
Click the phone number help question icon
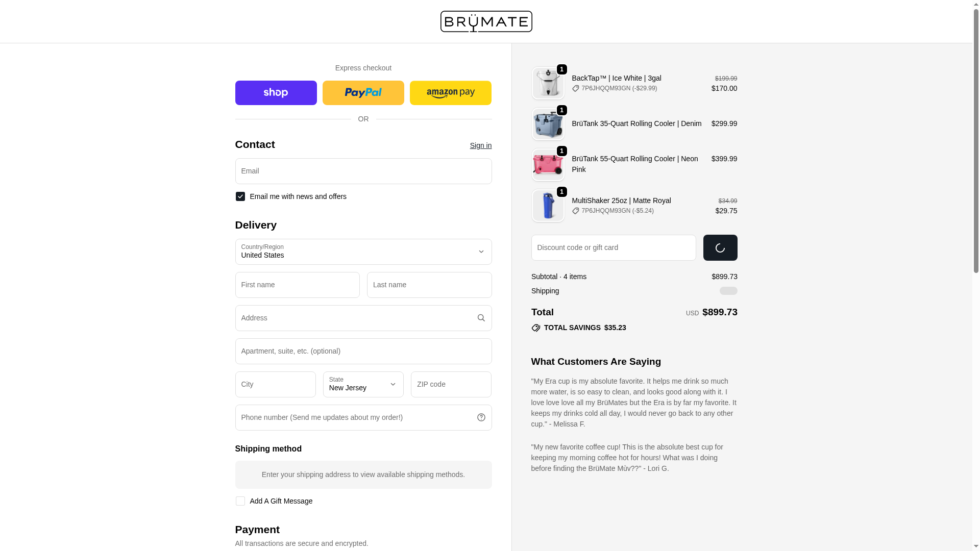click(x=481, y=417)
